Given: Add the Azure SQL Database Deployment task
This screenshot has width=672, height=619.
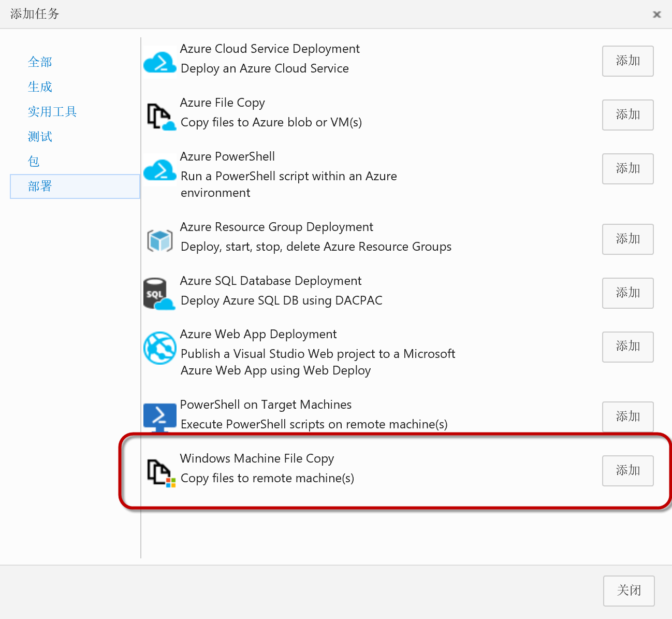Looking at the screenshot, I should (627, 293).
